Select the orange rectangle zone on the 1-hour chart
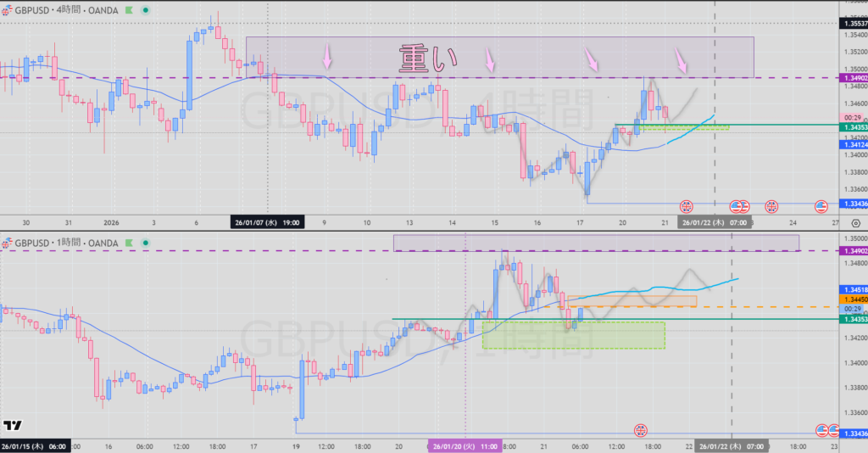The image size is (868, 453). [632, 300]
